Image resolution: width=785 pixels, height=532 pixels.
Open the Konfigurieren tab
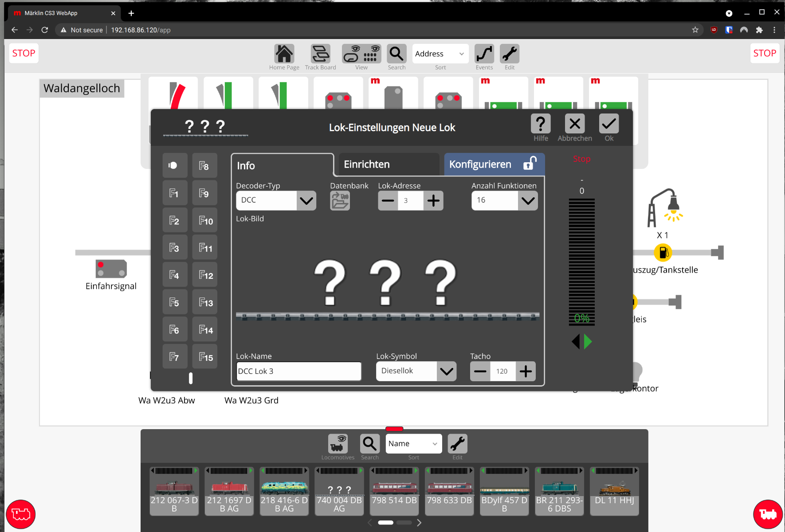pyautogui.click(x=494, y=164)
